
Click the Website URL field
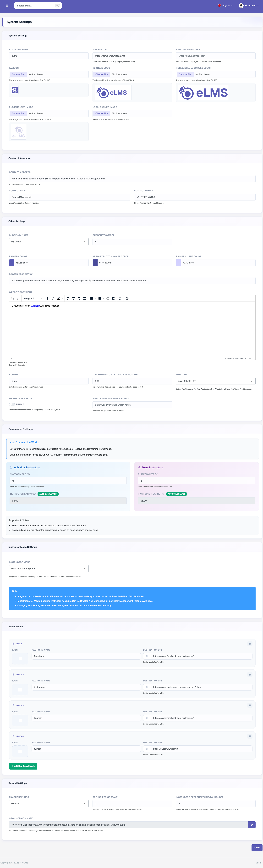(132, 56)
